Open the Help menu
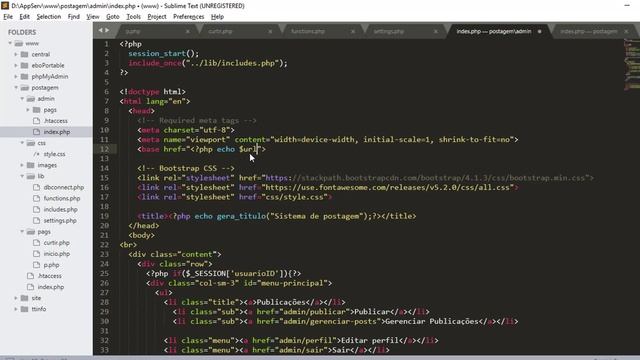 click(217, 17)
